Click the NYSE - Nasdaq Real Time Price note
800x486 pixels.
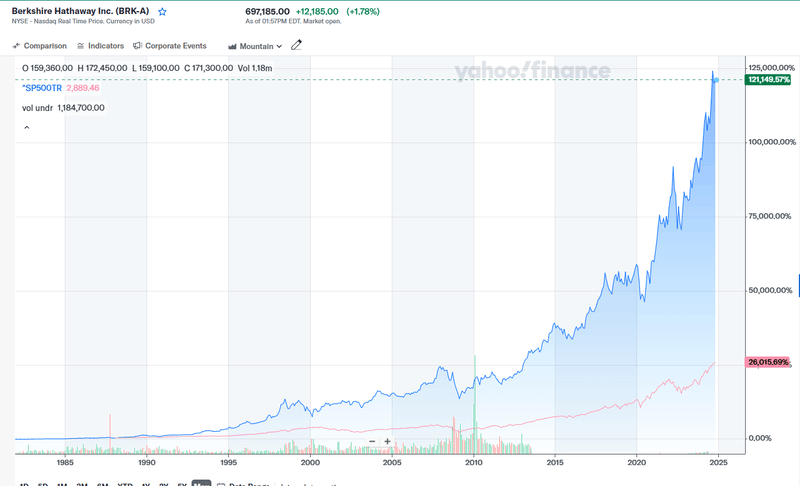83,21
